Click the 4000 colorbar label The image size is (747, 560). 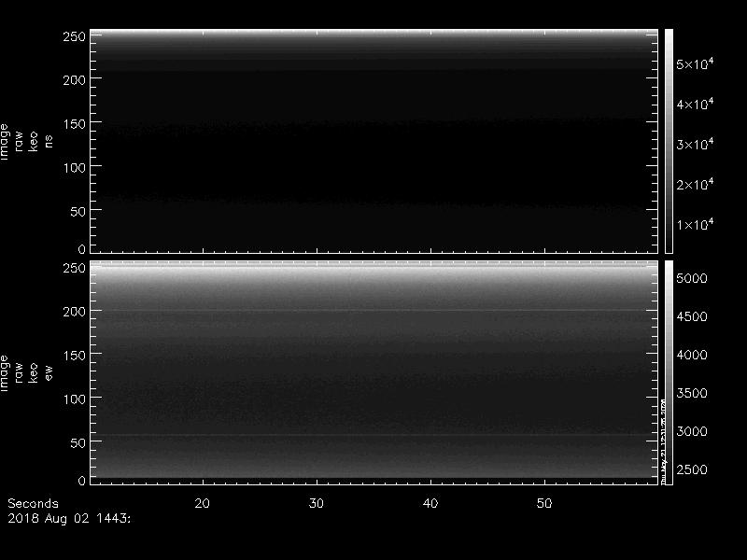692,355
